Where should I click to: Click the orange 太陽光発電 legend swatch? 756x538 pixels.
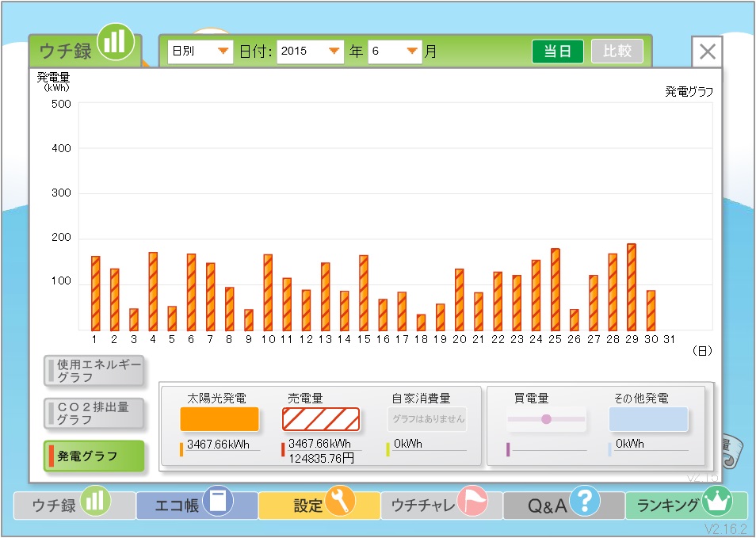click(x=220, y=419)
